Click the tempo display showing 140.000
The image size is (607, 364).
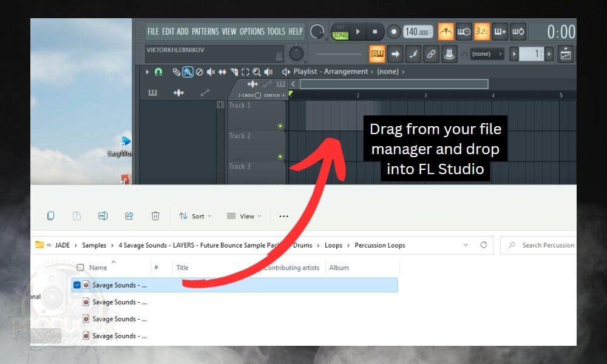(x=418, y=32)
